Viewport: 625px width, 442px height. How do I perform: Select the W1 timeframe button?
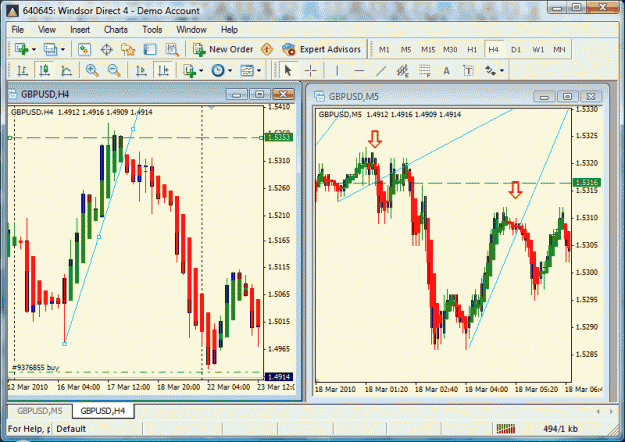538,49
